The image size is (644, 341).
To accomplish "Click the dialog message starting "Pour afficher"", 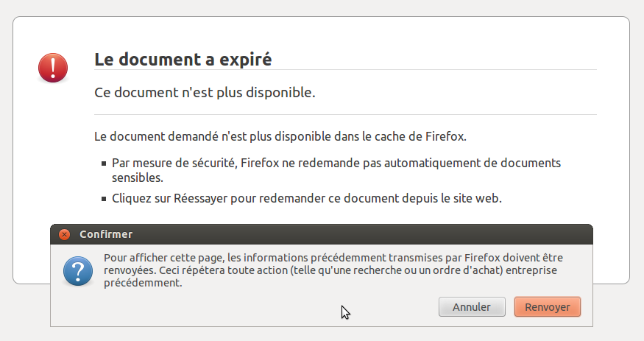I will pyautogui.click(x=333, y=270).
